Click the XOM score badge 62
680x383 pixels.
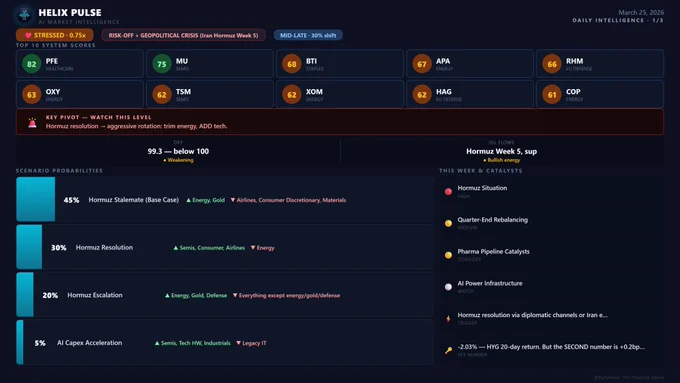pyautogui.click(x=292, y=95)
